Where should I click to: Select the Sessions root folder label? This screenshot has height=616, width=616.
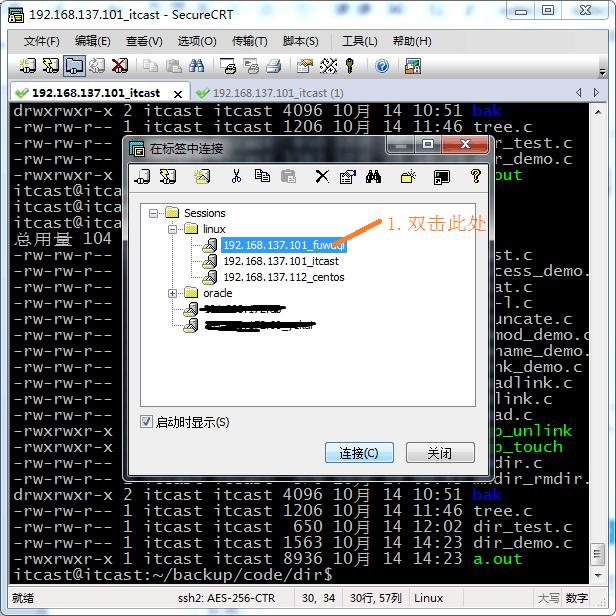pyautogui.click(x=205, y=213)
